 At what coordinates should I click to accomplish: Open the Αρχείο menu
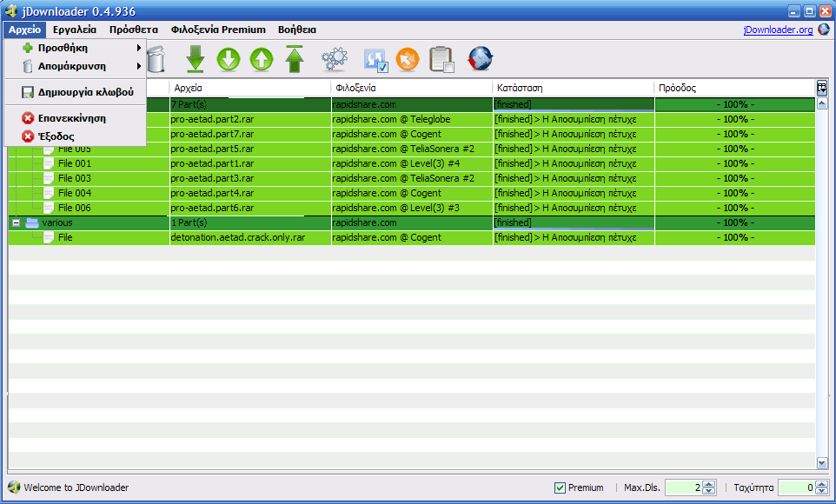point(24,30)
